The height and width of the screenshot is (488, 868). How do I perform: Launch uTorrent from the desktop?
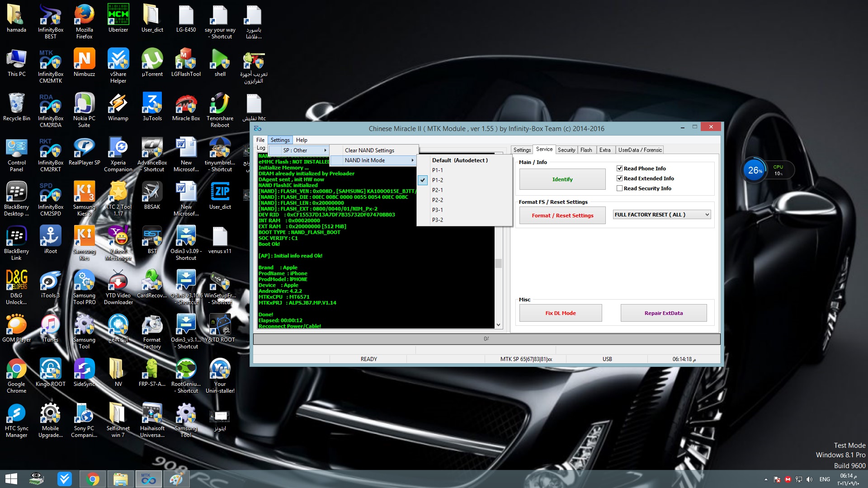pyautogui.click(x=152, y=62)
